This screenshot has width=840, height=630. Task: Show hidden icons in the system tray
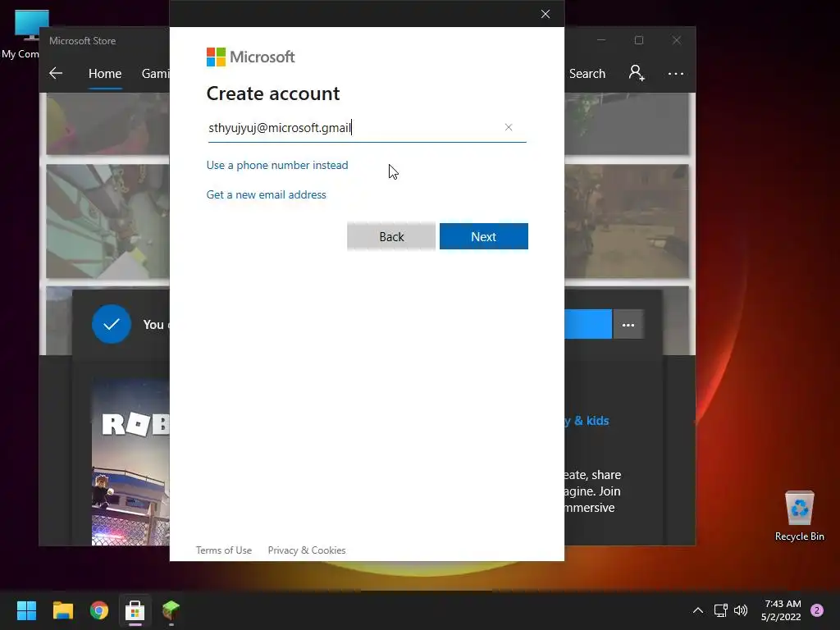[698, 610]
